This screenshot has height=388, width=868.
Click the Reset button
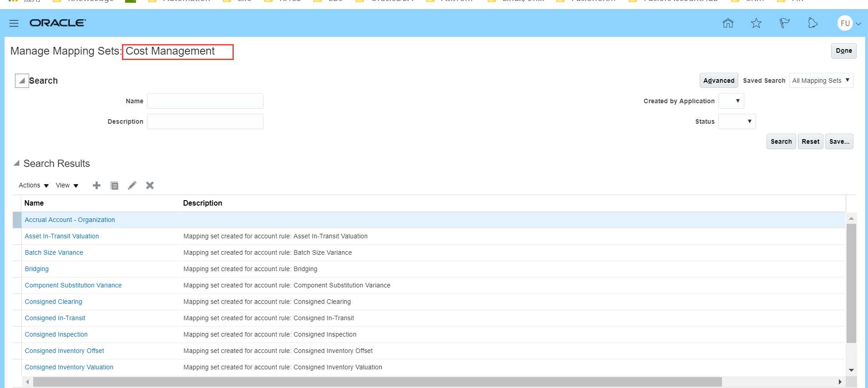(x=811, y=141)
